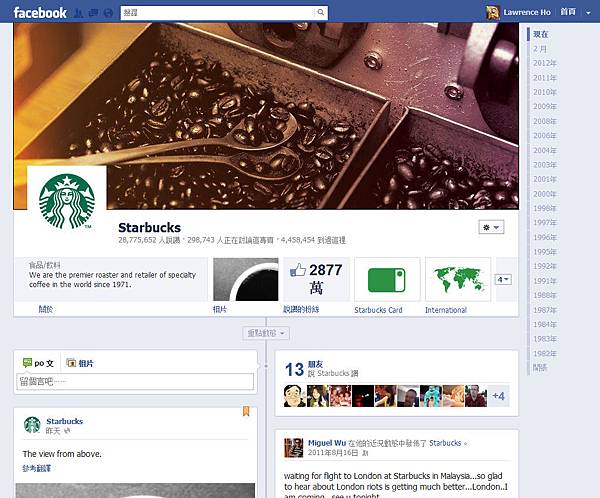Jump to 2000 on the timeline
600x498 pixels.
545,194
